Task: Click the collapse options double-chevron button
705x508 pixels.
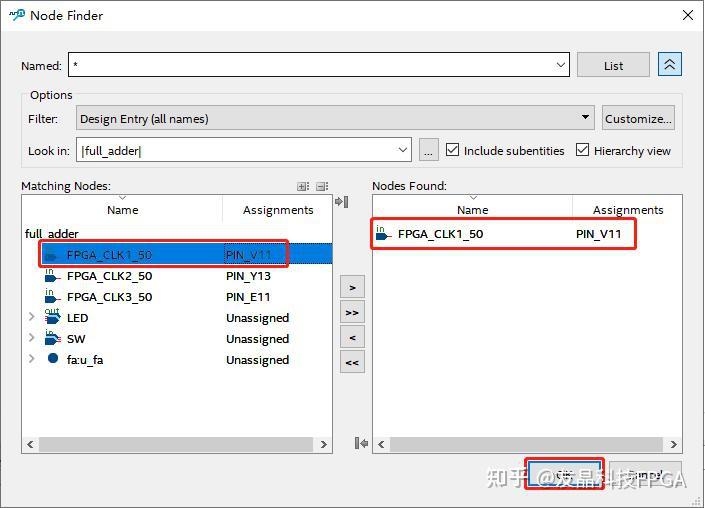Action: click(669, 65)
